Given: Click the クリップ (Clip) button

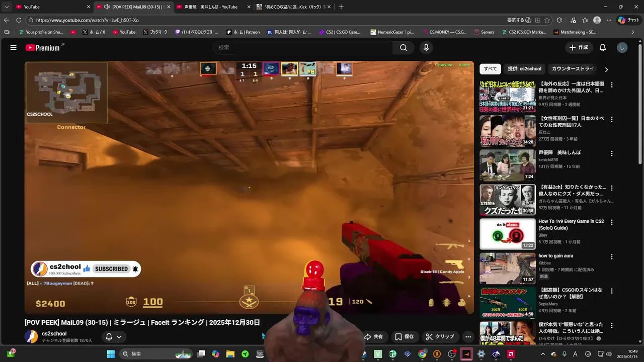Looking at the screenshot, I should click(x=440, y=337).
